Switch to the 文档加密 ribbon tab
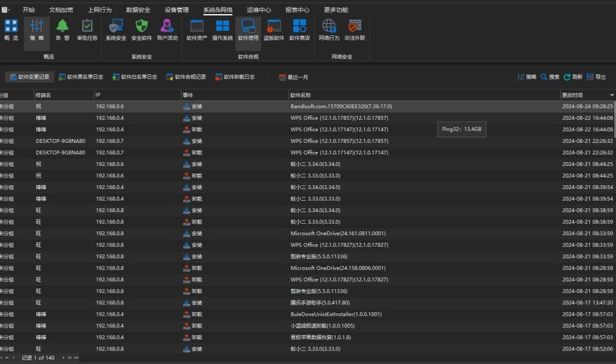The height and width of the screenshot is (364, 616). tap(61, 10)
